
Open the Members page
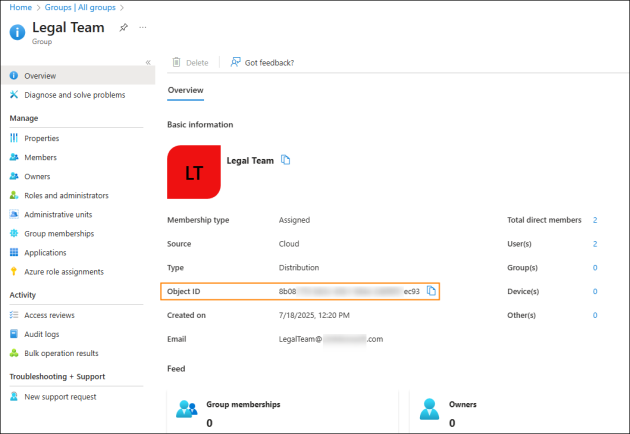point(41,157)
